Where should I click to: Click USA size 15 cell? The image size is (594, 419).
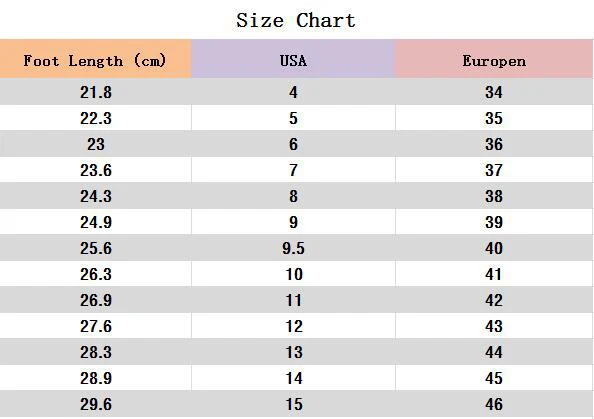[x=293, y=404]
